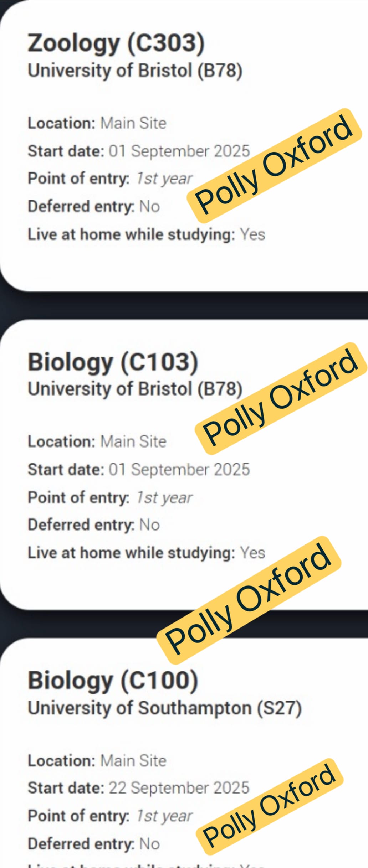Open the Zoology (C303) course heading
The image size is (368, 868).
point(116,43)
